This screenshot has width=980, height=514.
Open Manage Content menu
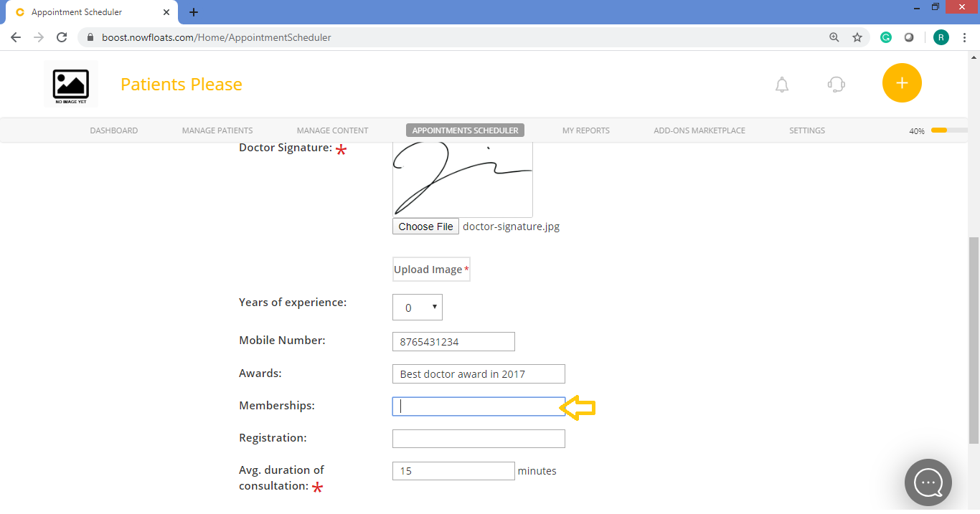tap(332, 130)
